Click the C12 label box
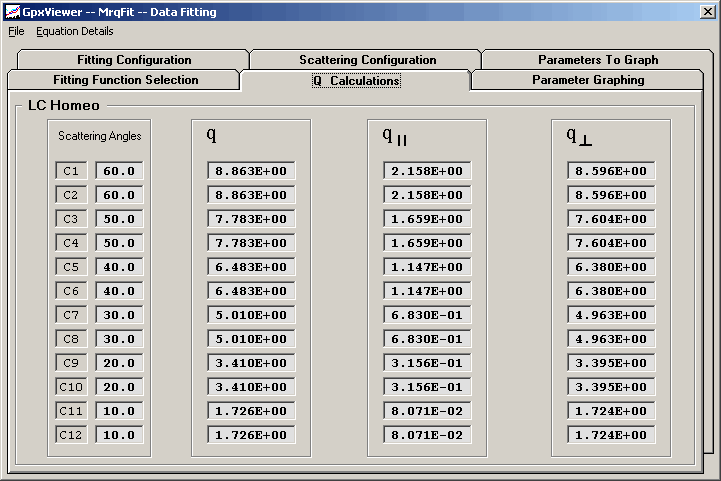Screen dimensions: 721x481 click(x=71, y=435)
